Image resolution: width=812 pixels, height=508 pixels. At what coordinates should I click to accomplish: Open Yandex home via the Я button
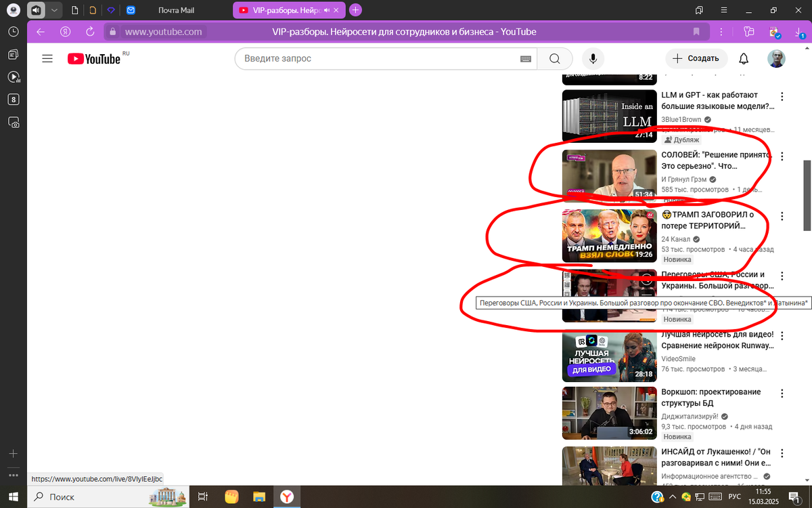[x=65, y=32]
